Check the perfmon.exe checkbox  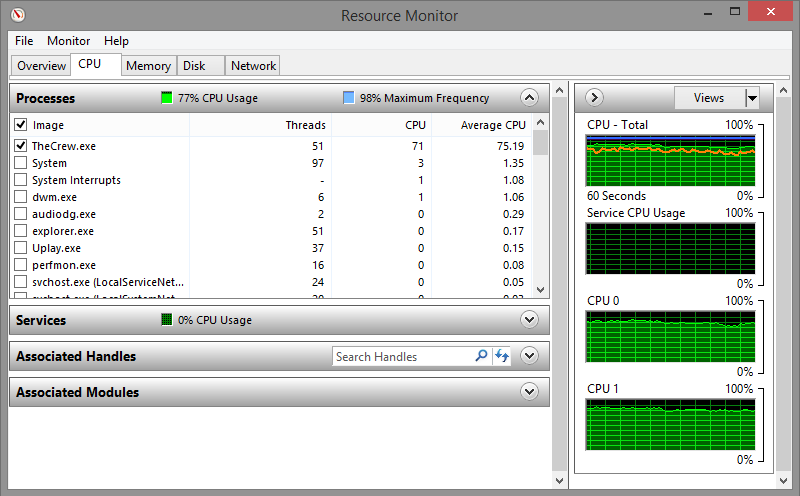pos(20,265)
